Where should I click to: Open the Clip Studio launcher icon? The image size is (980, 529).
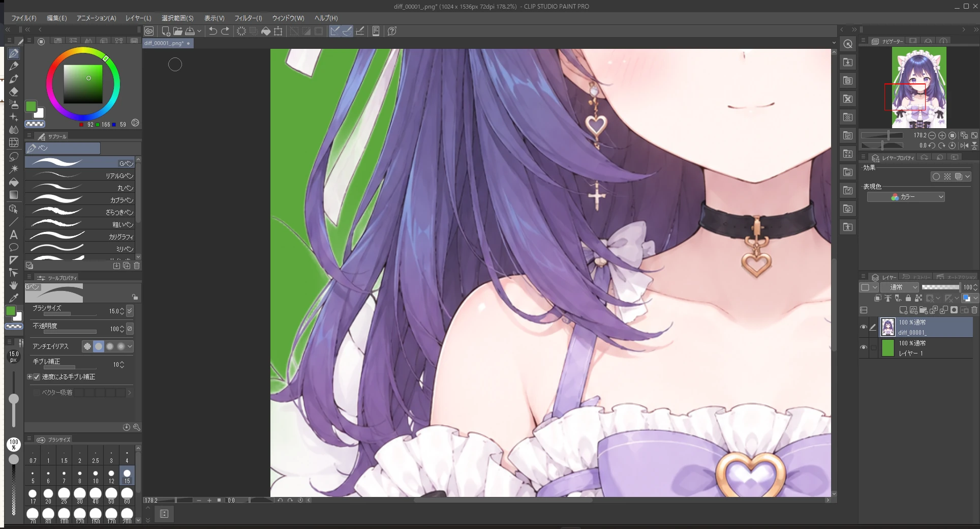tap(149, 31)
